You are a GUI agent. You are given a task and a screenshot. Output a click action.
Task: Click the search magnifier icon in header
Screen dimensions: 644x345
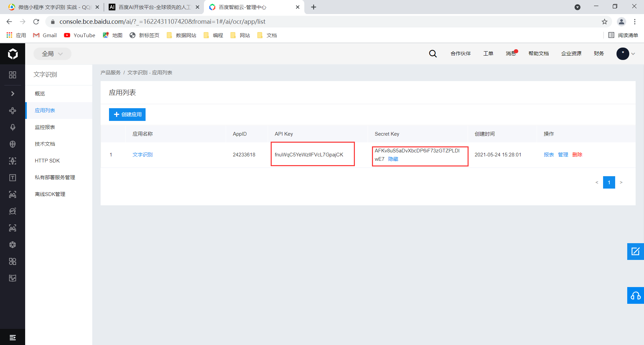coord(433,54)
